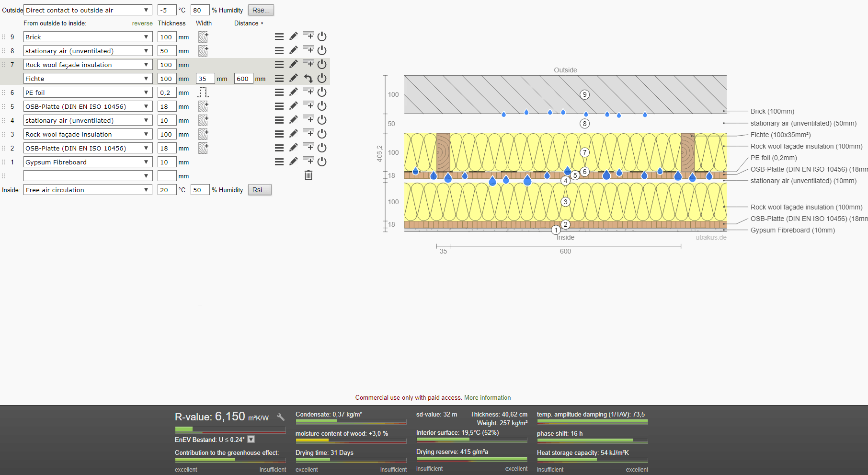
Task: Open layer menu for Brick row
Action: [279, 37]
